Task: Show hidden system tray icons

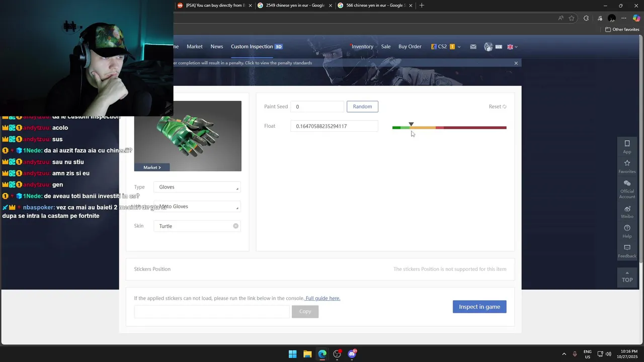Action: (563, 354)
